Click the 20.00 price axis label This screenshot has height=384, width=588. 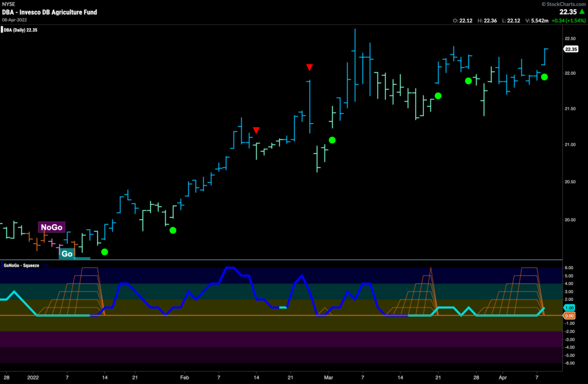[570, 220]
